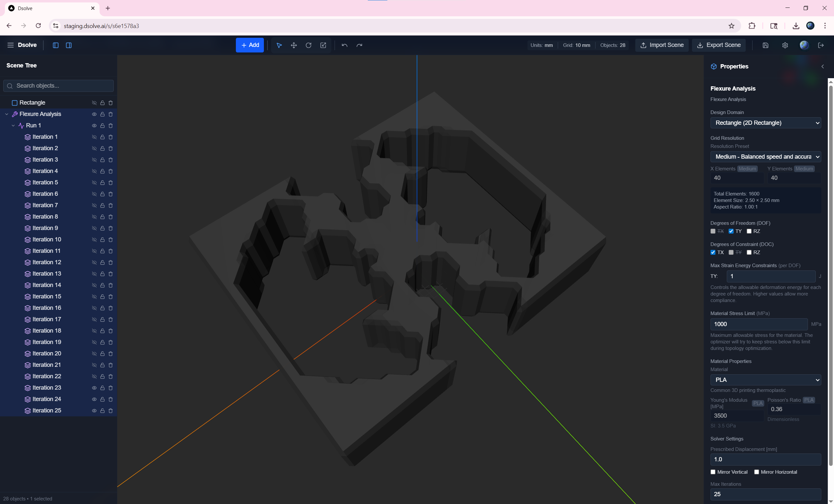Screen dimensions: 834x504
Task: Select the Rotate tool
Action: [308, 45]
